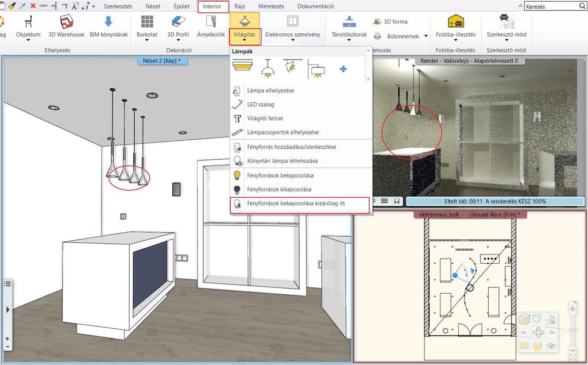This screenshot has width=588, height=365.
Task: Switch to the Nézet ribbon tab
Action: (153, 6)
